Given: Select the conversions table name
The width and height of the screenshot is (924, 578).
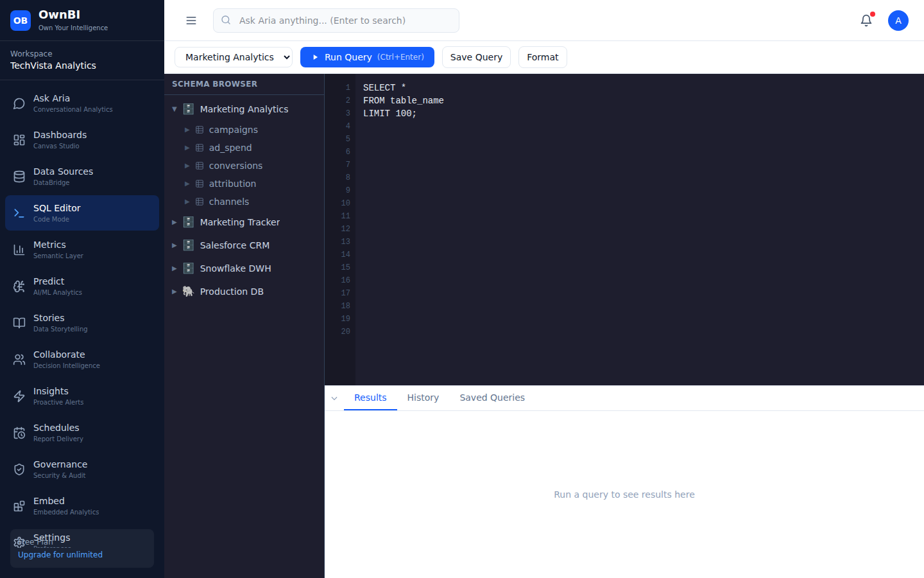Looking at the screenshot, I should pos(235,166).
